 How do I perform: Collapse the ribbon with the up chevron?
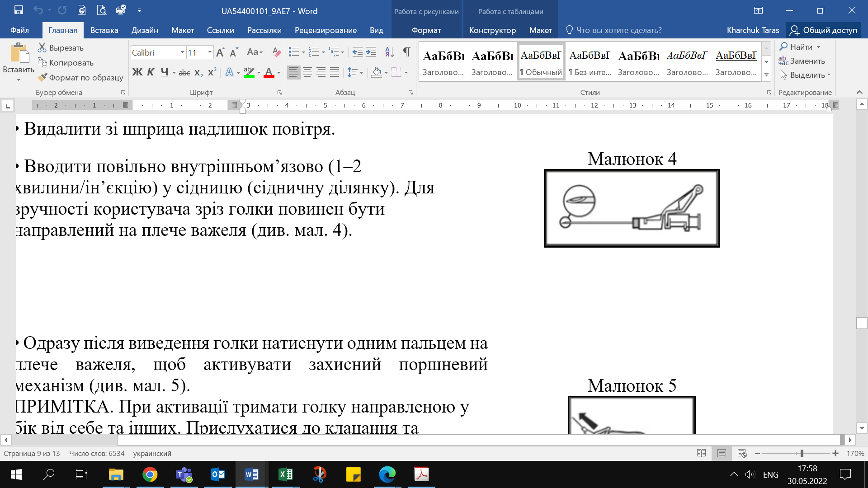pyautogui.click(x=859, y=92)
